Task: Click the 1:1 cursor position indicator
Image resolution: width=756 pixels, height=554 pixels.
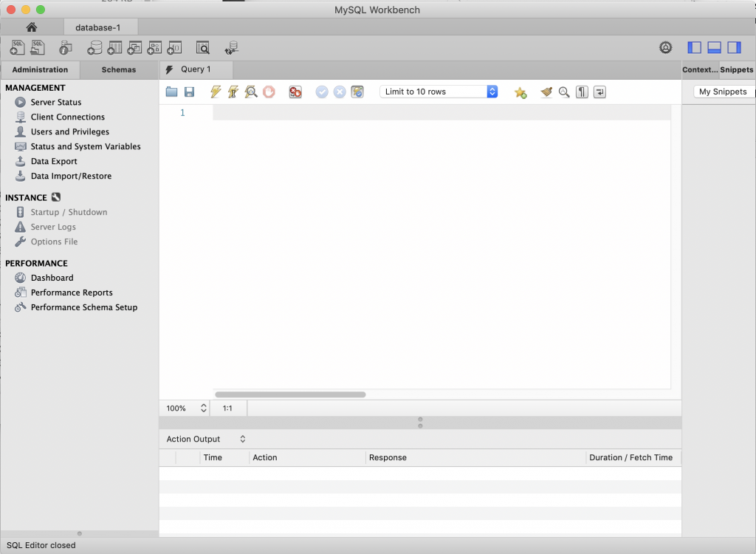Action: pos(227,408)
